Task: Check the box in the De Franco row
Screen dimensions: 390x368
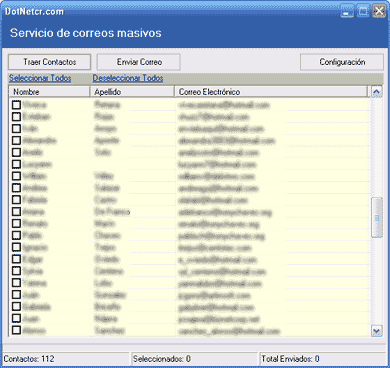Action: (x=16, y=212)
